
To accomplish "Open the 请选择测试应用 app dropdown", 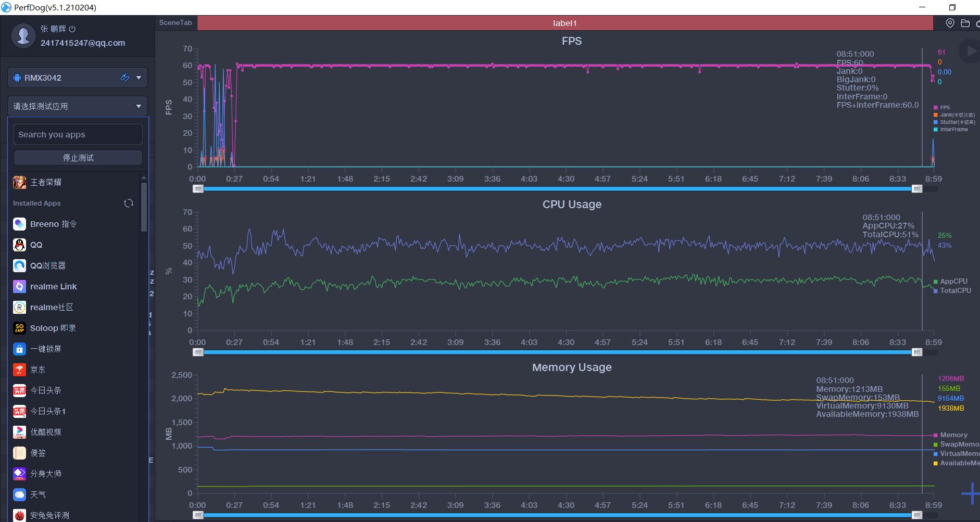I will coord(78,106).
